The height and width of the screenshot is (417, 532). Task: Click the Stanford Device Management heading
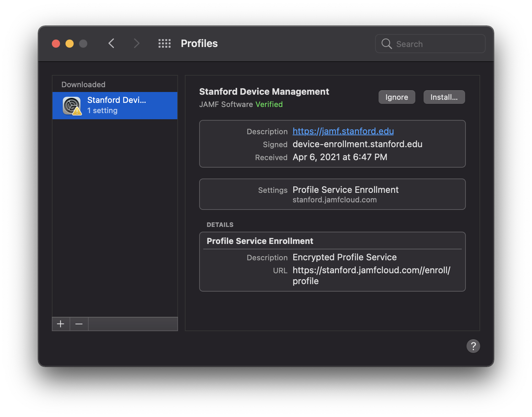click(264, 92)
